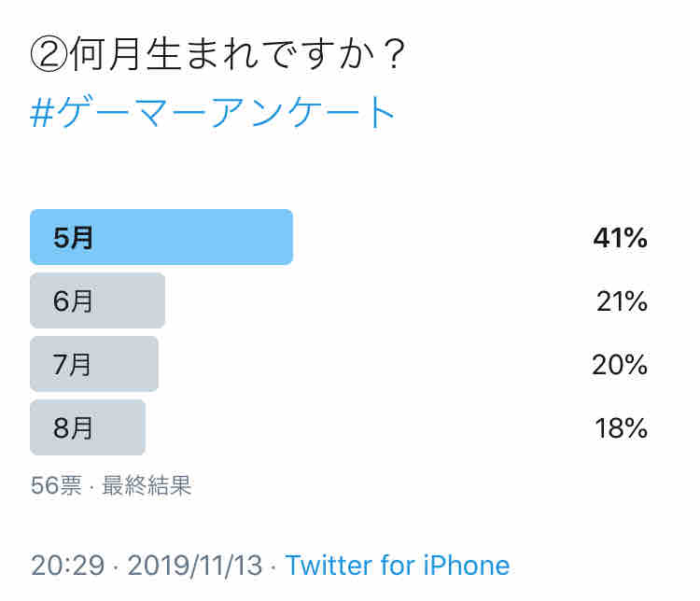Image resolution: width=700 pixels, height=601 pixels.
Task: Click the 最終結果 final results label
Action: coord(147,485)
